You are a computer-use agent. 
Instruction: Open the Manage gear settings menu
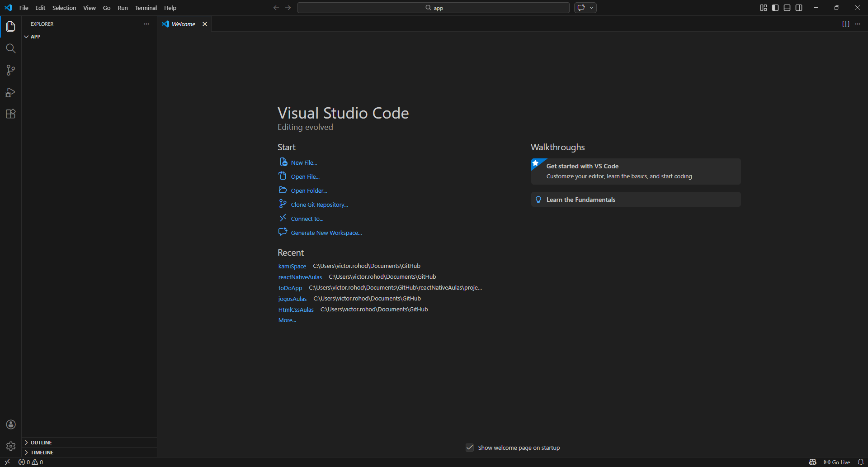click(x=11, y=446)
